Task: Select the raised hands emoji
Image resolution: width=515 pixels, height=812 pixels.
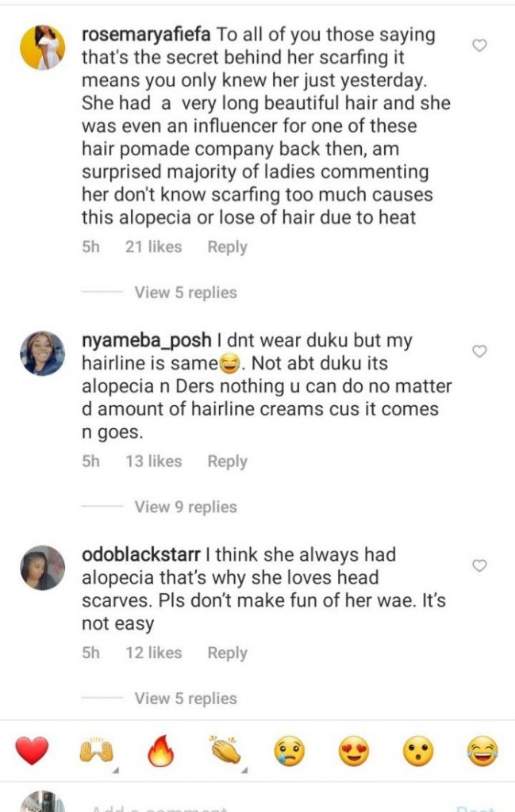Action: pos(96,750)
